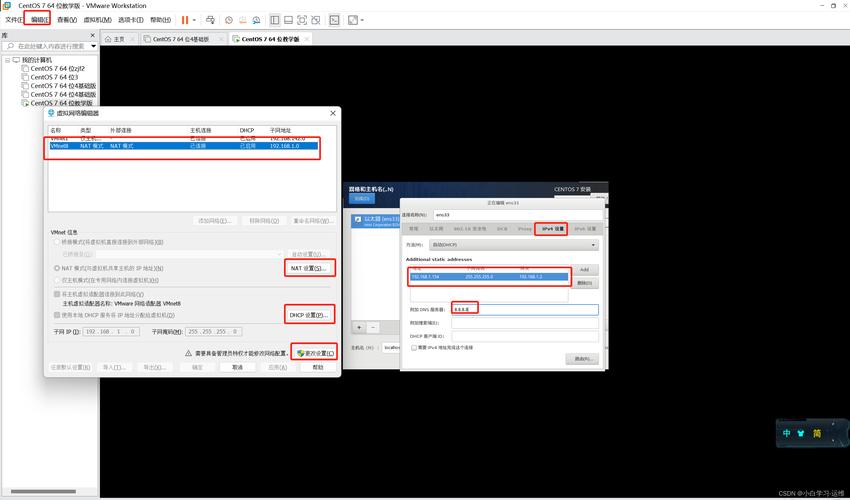Switch to the IPv4 设置 tab
Image resolution: width=850 pixels, height=500 pixels.
552,229
